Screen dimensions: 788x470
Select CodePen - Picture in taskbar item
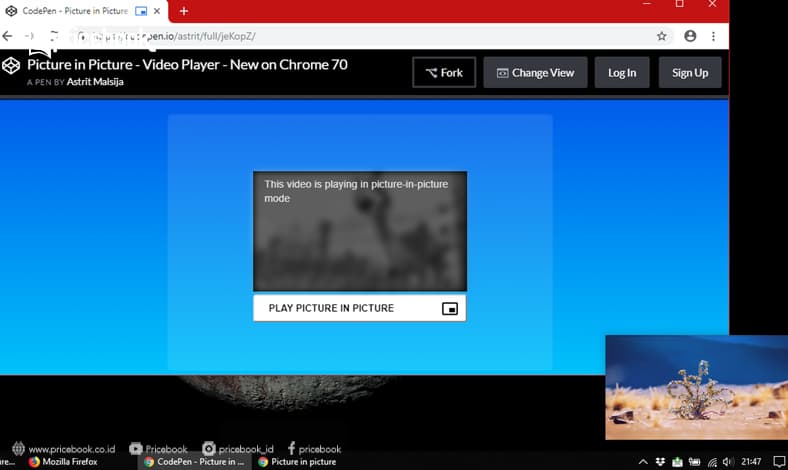click(194, 461)
